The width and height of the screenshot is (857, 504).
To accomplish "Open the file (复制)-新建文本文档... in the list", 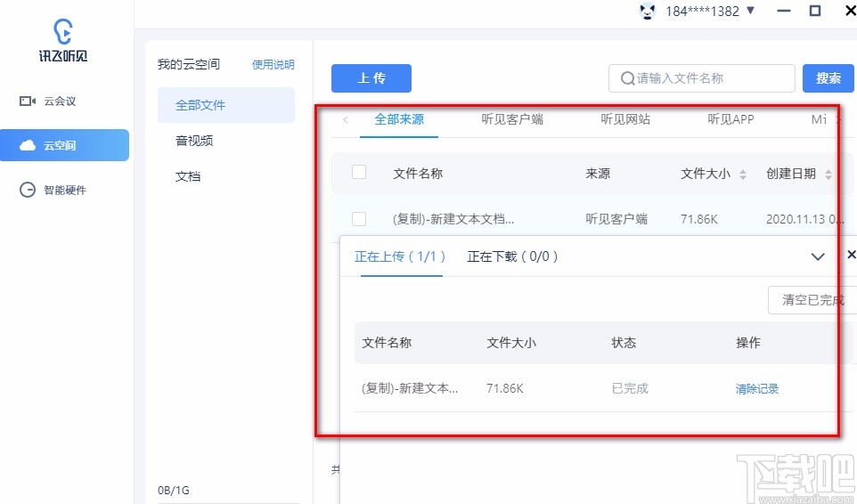I will pyautogui.click(x=453, y=220).
